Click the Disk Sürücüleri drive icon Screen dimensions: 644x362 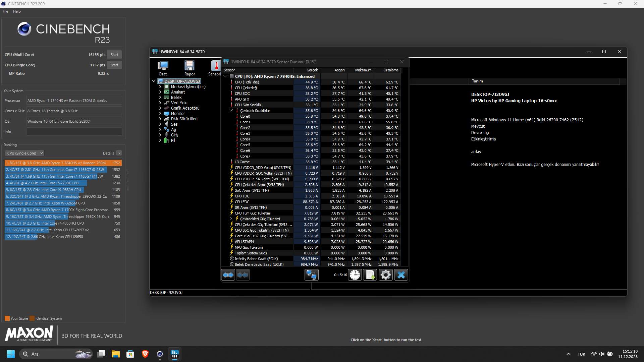(167, 119)
